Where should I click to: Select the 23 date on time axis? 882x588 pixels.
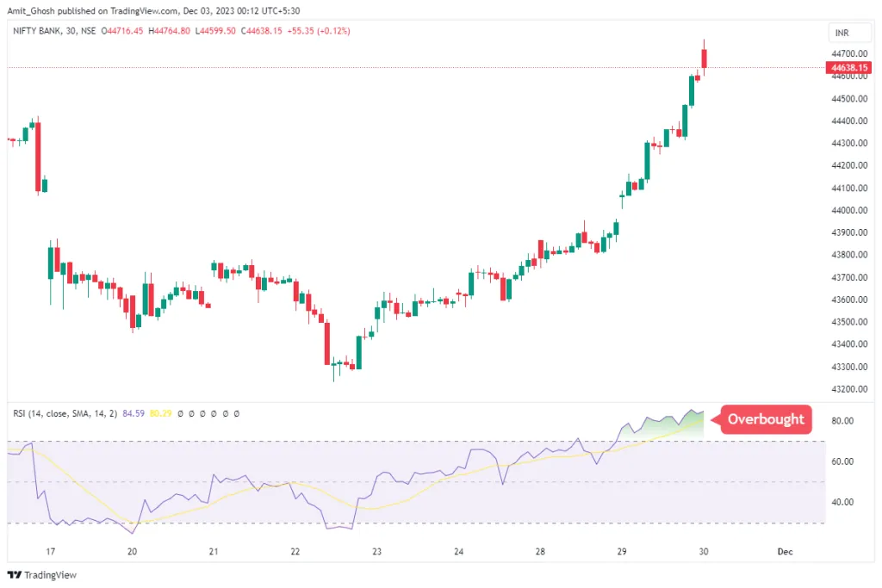[376, 552]
